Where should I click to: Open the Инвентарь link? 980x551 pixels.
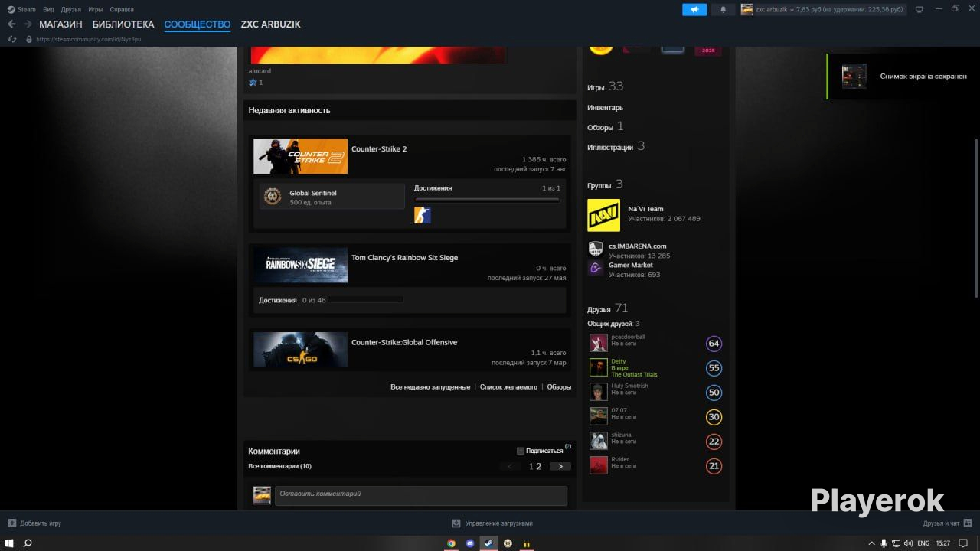click(605, 108)
